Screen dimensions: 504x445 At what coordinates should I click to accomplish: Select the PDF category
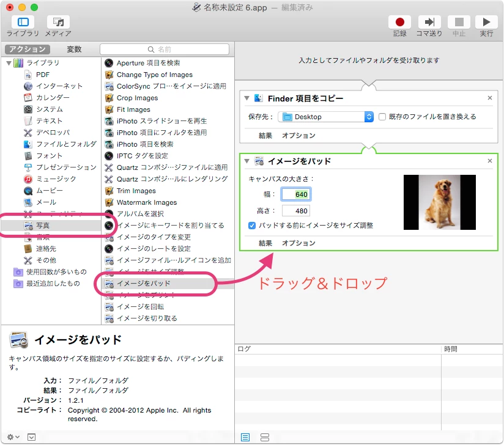(43, 75)
